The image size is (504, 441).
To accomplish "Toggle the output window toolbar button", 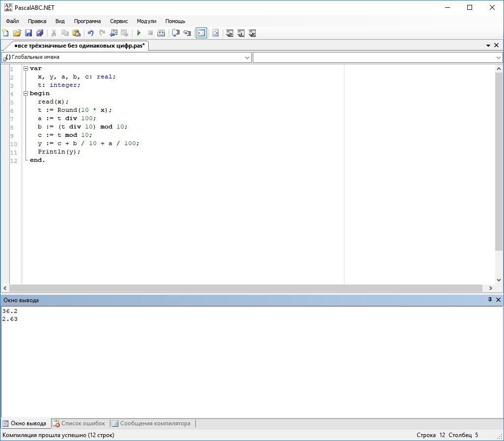I will (x=201, y=33).
